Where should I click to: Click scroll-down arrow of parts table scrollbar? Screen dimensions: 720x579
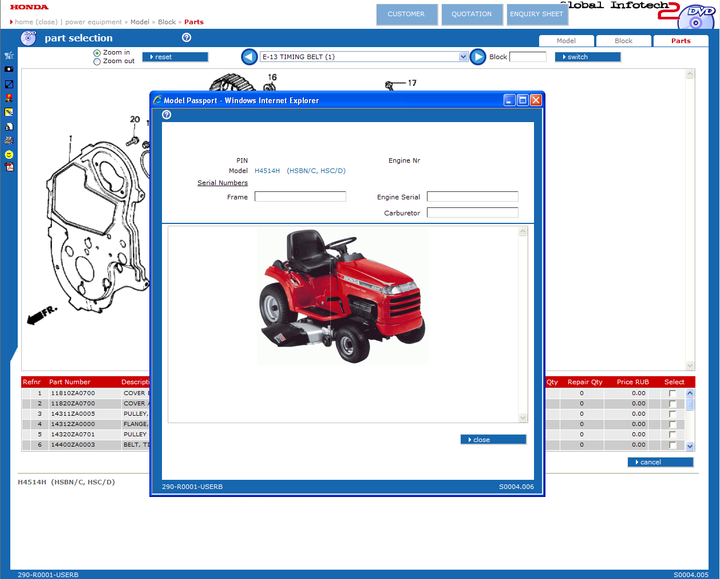pos(690,446)
